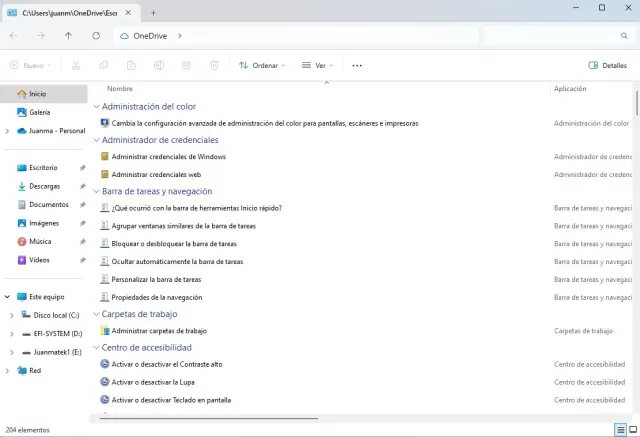The width and height of the screenshot is (640, 437).
Task: Click the OneDrive address bar breadcrumb
Action: point(149,36)
